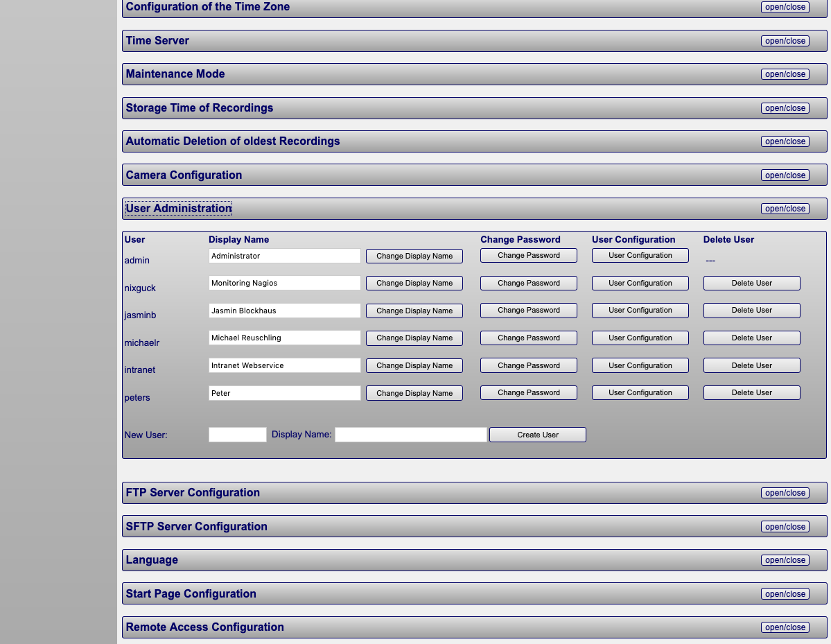Toggle open/close for Time Server section
This screenshot has height=644, width=831.
(x=785, y=41)
